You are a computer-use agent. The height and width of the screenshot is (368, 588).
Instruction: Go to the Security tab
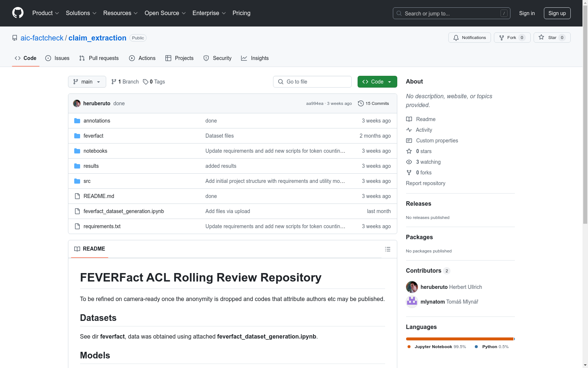[x=218, y=58]
